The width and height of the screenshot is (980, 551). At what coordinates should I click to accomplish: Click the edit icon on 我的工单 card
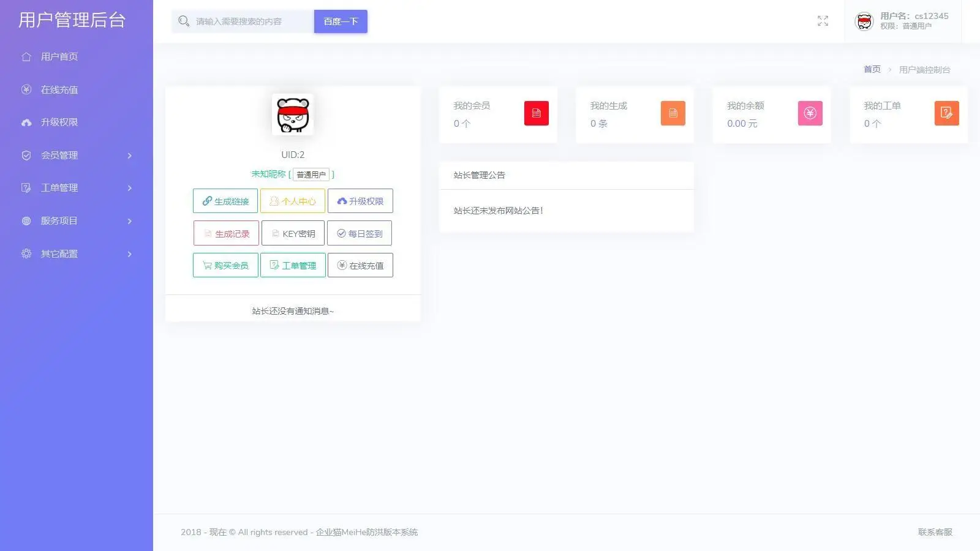pyautogui.click(x=946, y=113)
